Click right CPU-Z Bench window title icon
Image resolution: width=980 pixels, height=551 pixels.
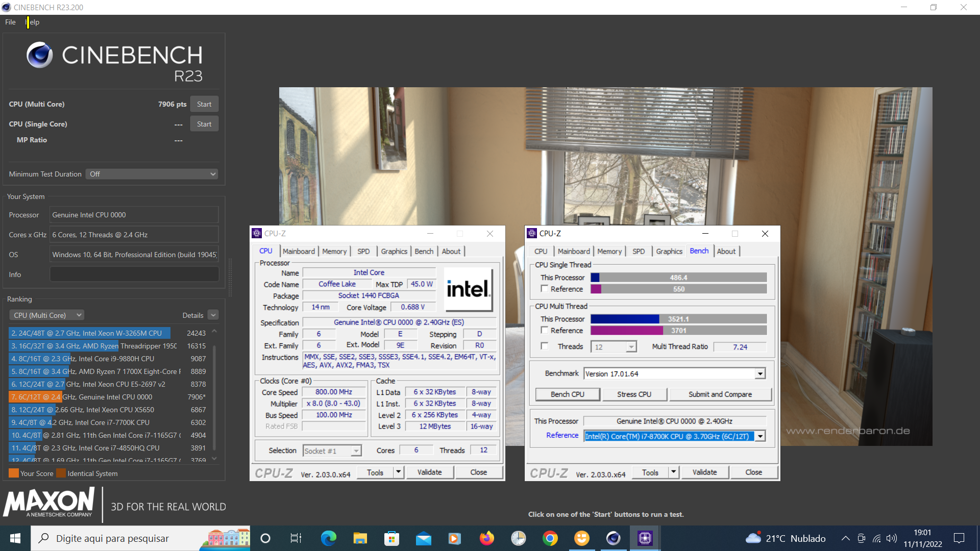coord(532,233)
